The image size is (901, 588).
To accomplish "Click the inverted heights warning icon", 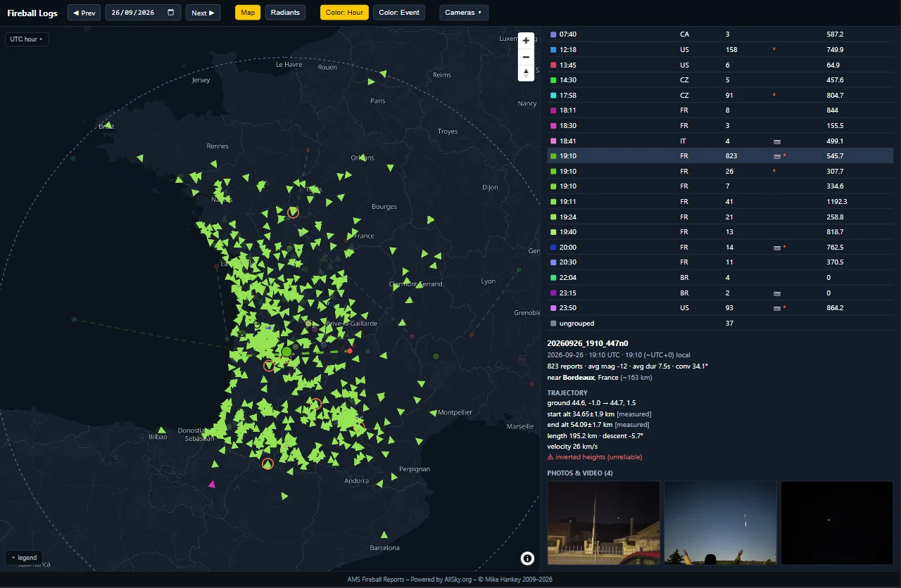I will [550, 457].
